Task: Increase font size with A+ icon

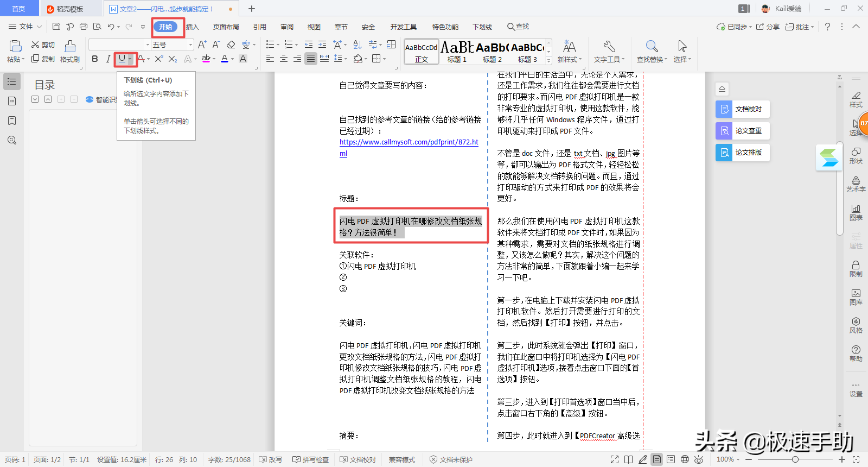Action: pyautogui.click(x=202, y=45)
